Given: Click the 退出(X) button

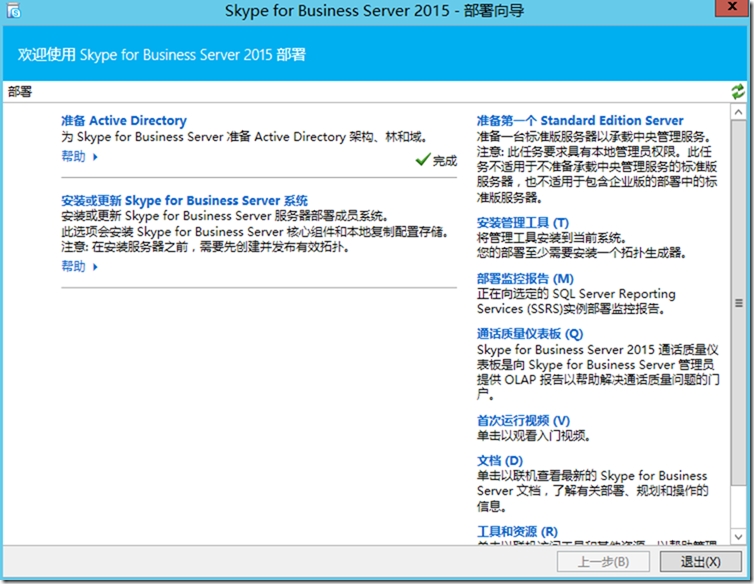Looking at the screenshot, I should (700, 561).
